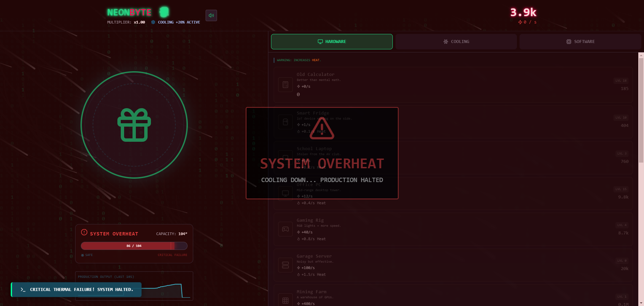This screenshot has height=306, width=644.
Task: Click the terminal prompt icon in the failure toast
Action: [23, 290]
